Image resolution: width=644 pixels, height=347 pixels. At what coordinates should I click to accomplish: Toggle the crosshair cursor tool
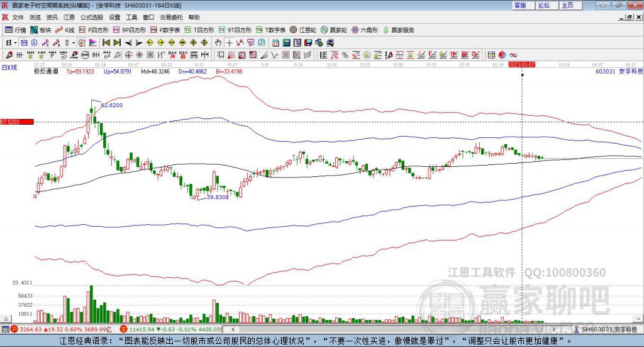[x=229, y=43]
